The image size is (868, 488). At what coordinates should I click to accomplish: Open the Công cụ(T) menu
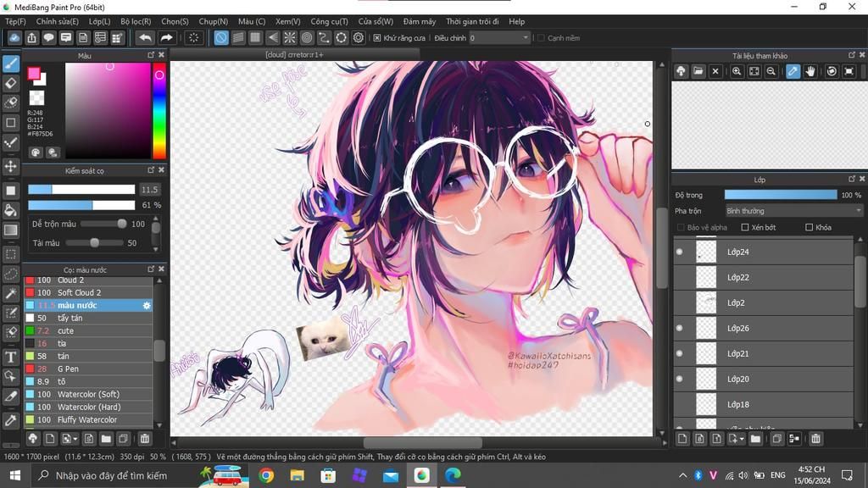click(x=330, y=21)
